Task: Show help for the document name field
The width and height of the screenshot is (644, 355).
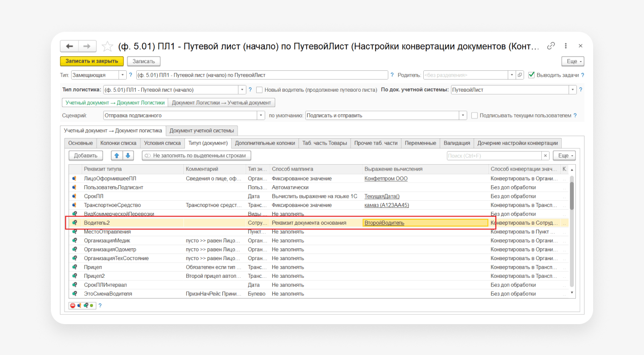Action: coord(392,75)
